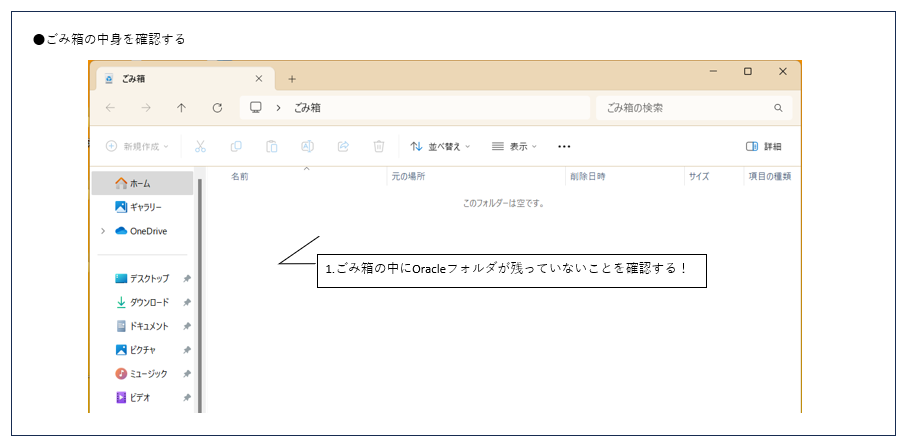Click the pin icon beside ピクチャ
This screenshot has width=906, height=448.
187,350
